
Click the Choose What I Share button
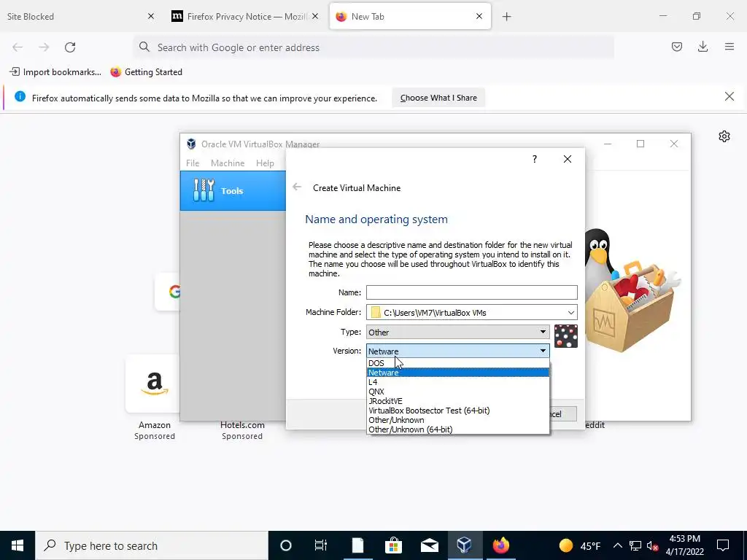(438, 98)
